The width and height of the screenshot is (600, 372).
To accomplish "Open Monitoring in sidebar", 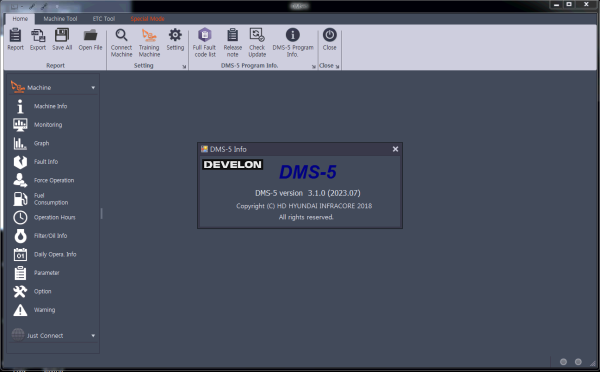I will point(48,125).
